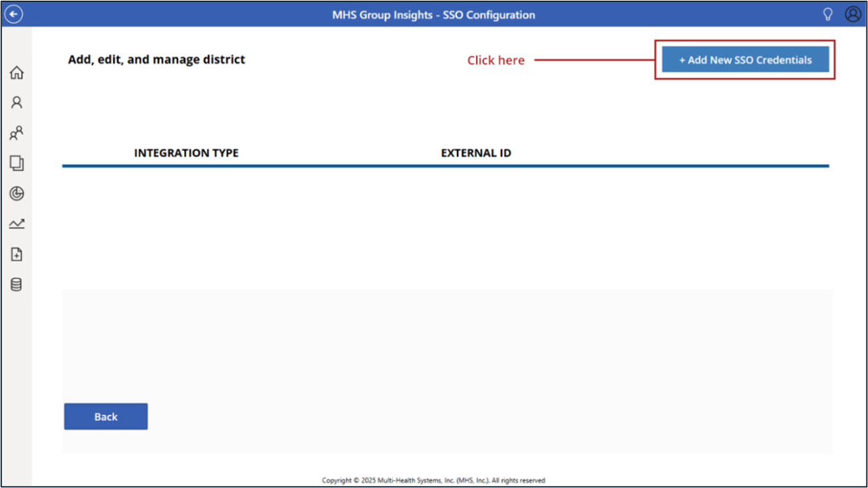Select the trend line chart sidebar icon
Screen dimensions: 868x488
tap(17, 224)
